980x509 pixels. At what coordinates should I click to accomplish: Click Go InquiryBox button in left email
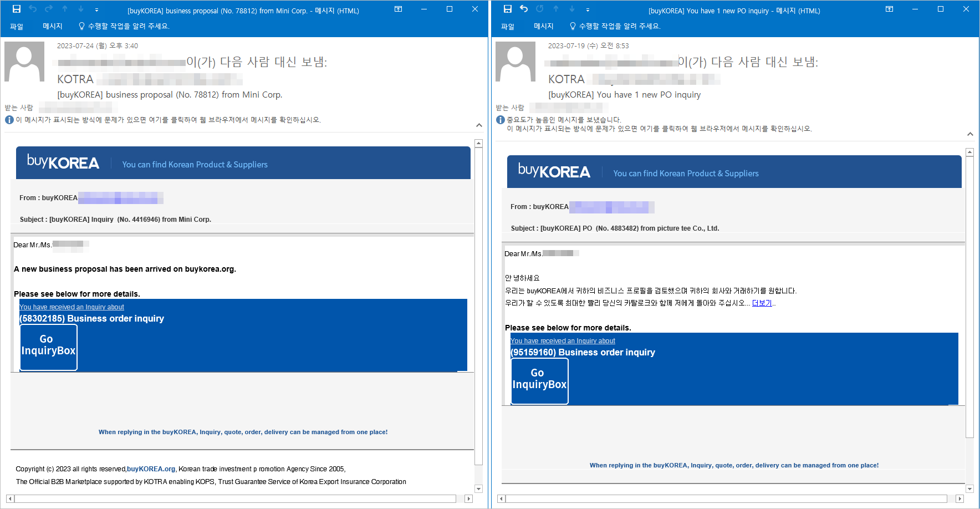click(x=49, y=347)
